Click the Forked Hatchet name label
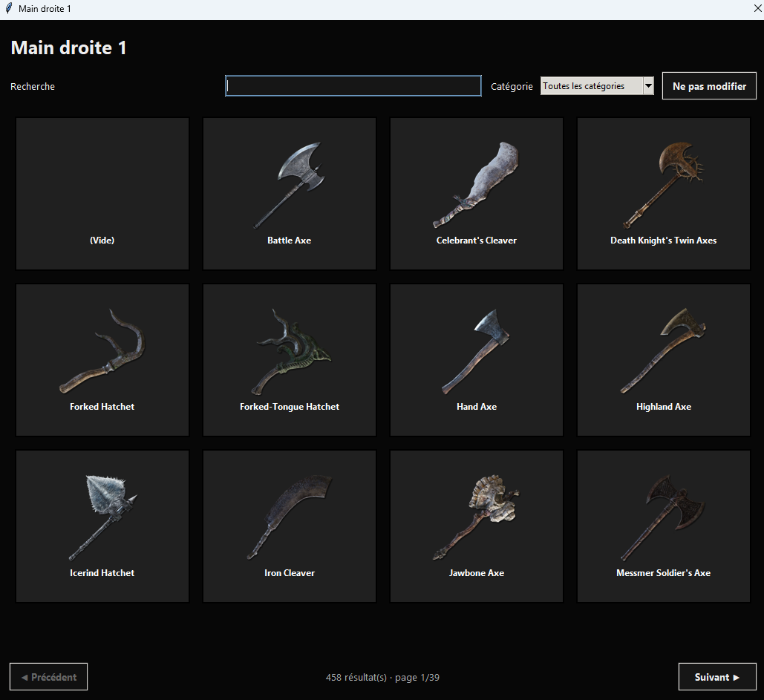764x700 pixels. coord(102,407)
